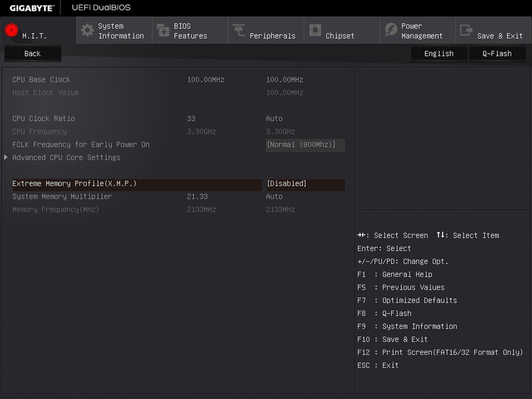Select the System Memory Multiplier Auto value
This screenshot has height=399, width=532.
274,196
